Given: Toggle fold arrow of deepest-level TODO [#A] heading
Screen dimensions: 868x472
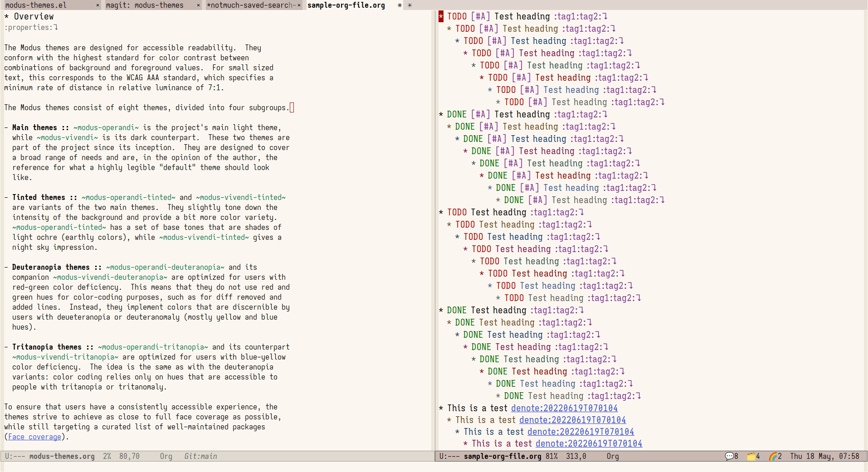Looking at the screenshot, I should 662,102.
